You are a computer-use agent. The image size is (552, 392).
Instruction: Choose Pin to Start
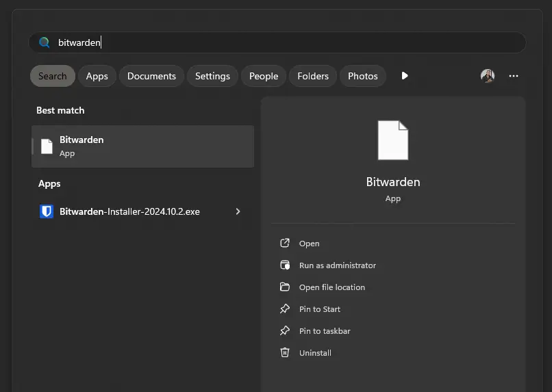[x=319, y=309]
